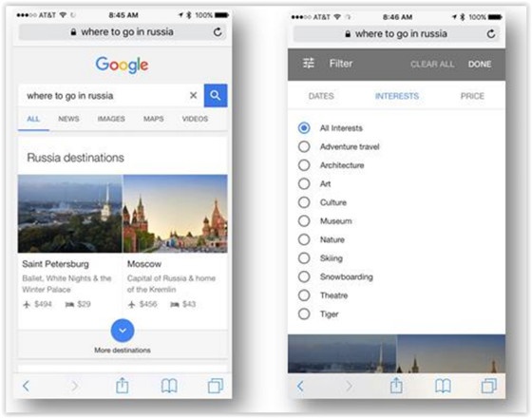
Task: Click the Google logo
Action: pos(122,65)
